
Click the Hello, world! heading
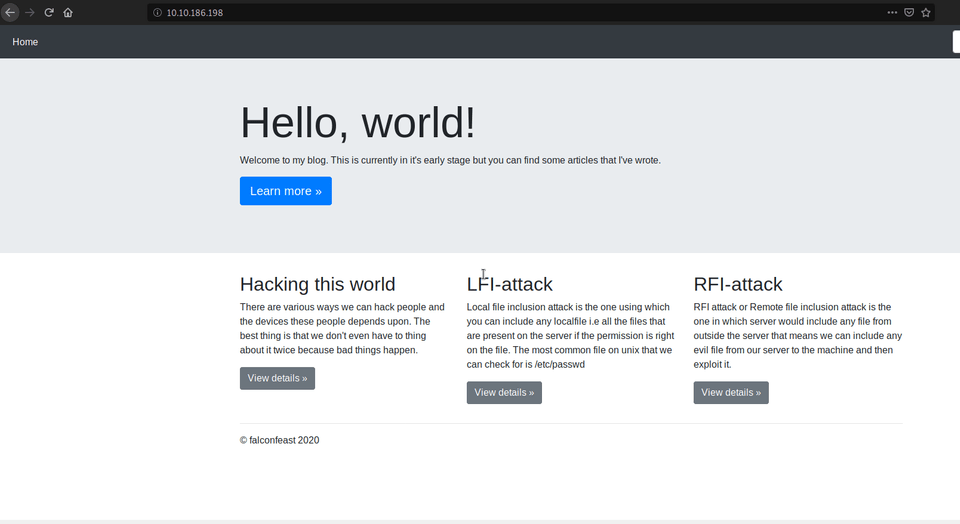tap(357, 122)
